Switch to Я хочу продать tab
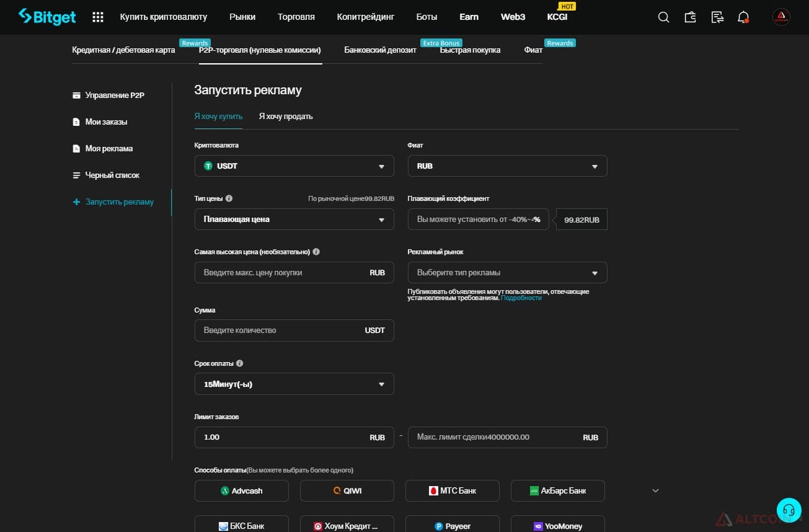809x532 pixels. click(286, 116)
